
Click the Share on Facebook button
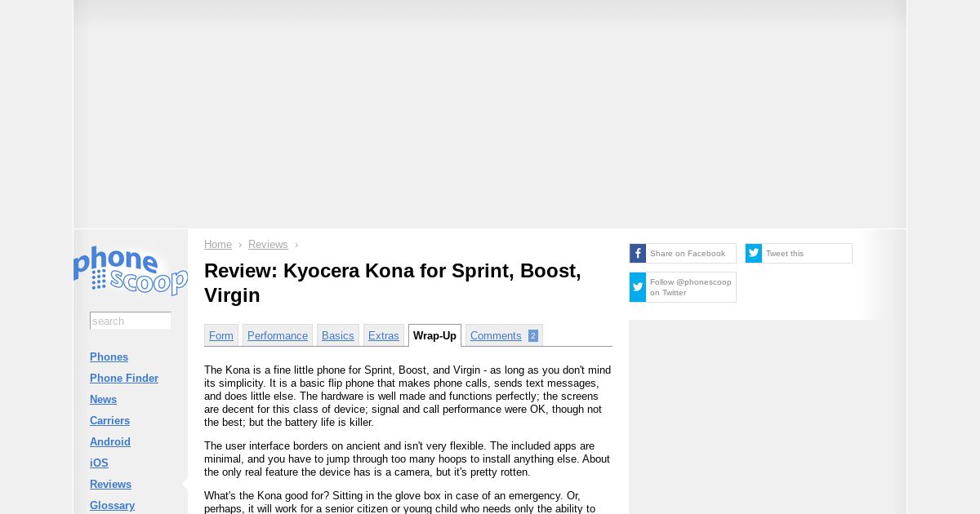(683, 254)
